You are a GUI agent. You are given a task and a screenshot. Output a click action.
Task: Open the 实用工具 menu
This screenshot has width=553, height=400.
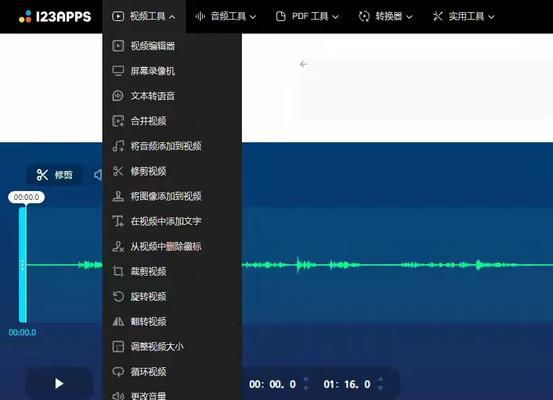tap(463, 16)
